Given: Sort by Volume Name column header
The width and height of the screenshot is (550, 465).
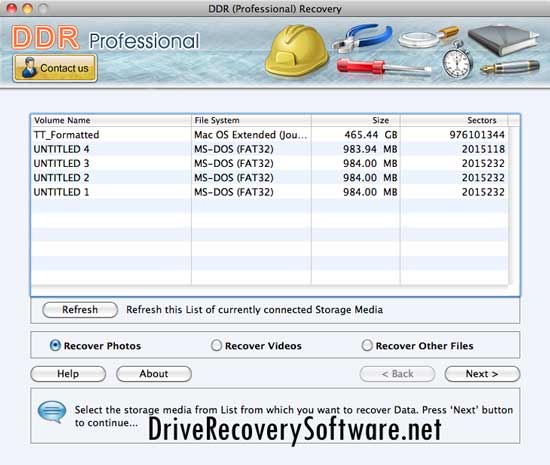Looking at the screenshot, I should coord(111,120).
